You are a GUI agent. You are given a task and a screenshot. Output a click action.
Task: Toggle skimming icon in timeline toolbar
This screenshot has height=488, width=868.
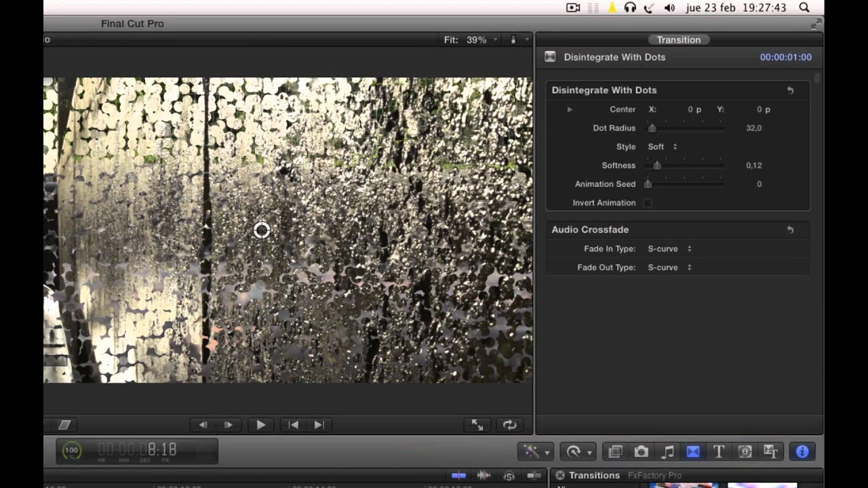click(458, 476)
